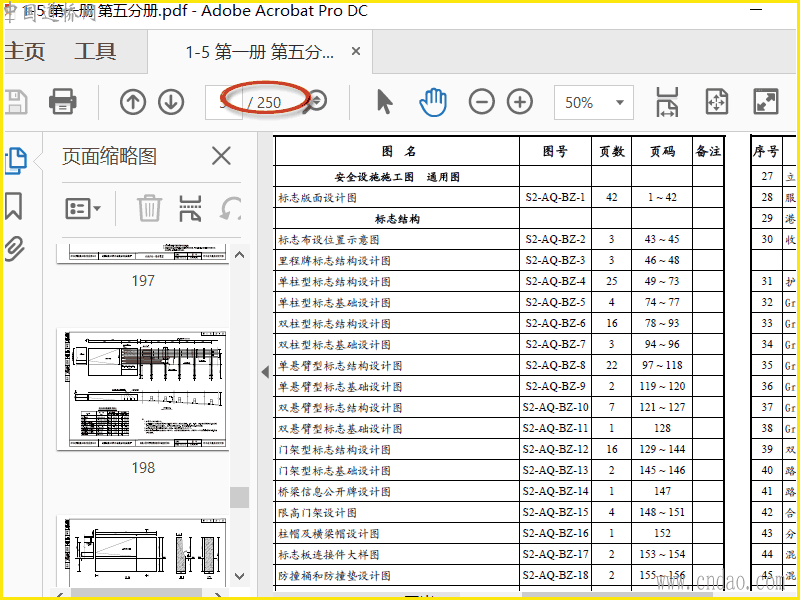Click the 备注 column header
The image size is (800, 600).
coord(708,151)
